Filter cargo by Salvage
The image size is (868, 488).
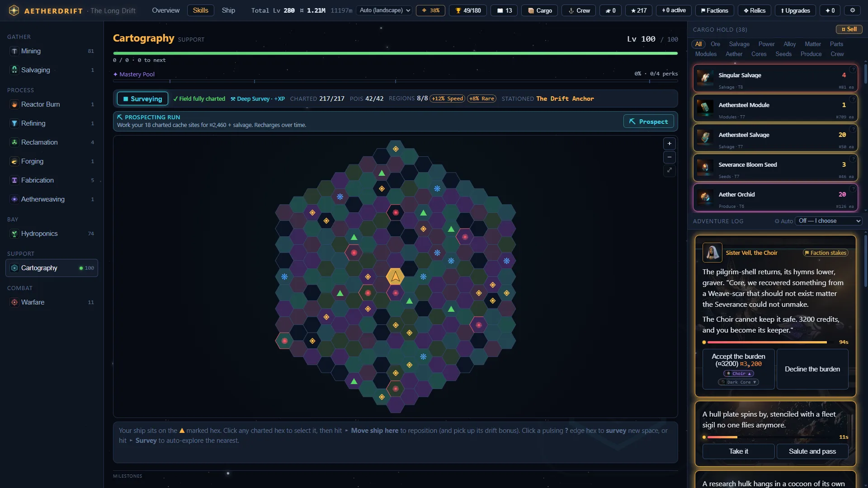pyautogui.click(x=739, y=44)
